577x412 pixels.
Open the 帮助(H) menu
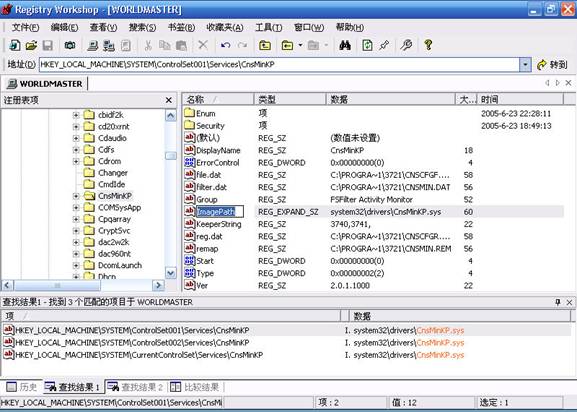click(350, 27)
